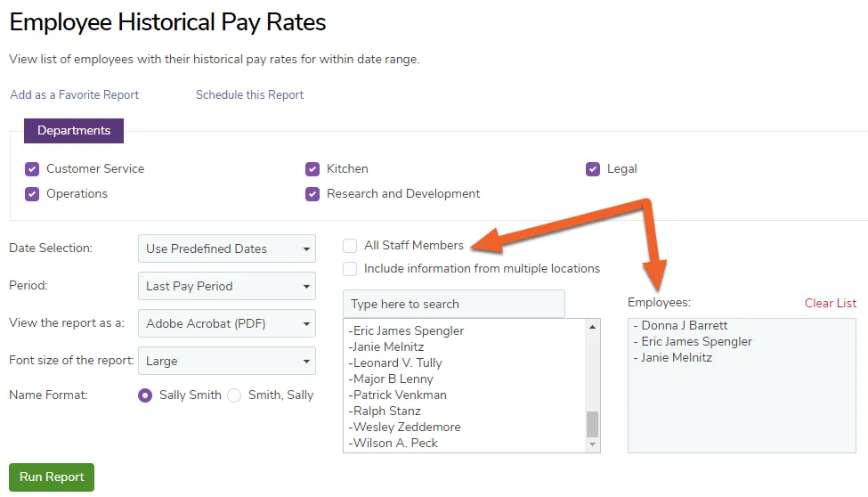Viewport: 868px width, 497px height.
Task: Click the employee list scrollbar thumb
Action: pos(592,424)
